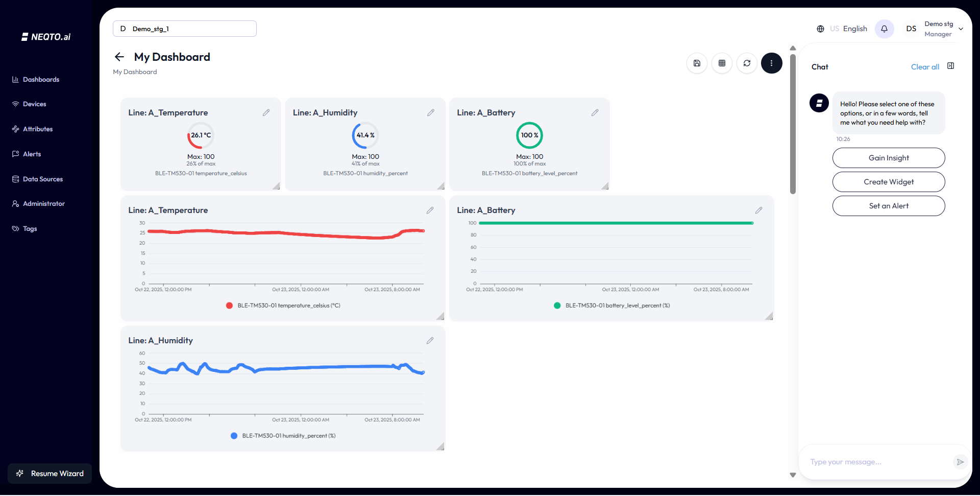Open the Demo_stg_1 project selector

coord(184,29)
